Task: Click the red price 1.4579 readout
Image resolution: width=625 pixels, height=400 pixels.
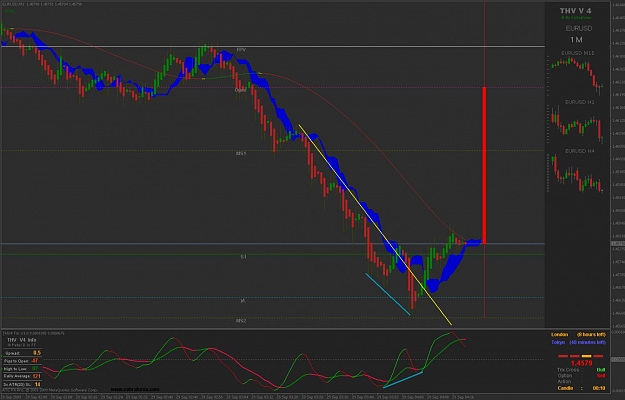Action: pos(581,363)
